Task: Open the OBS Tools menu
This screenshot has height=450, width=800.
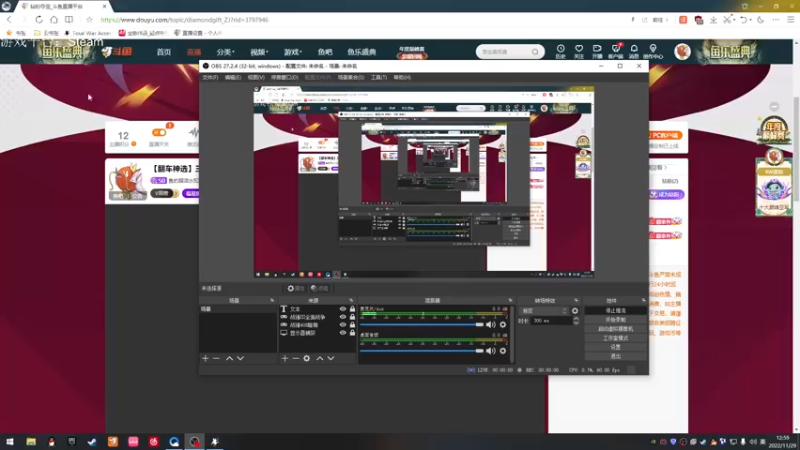Action: (x=379, y=78)
